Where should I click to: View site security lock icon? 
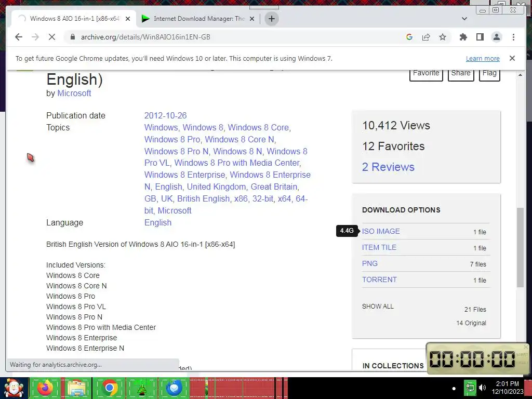tap(72, 37)
